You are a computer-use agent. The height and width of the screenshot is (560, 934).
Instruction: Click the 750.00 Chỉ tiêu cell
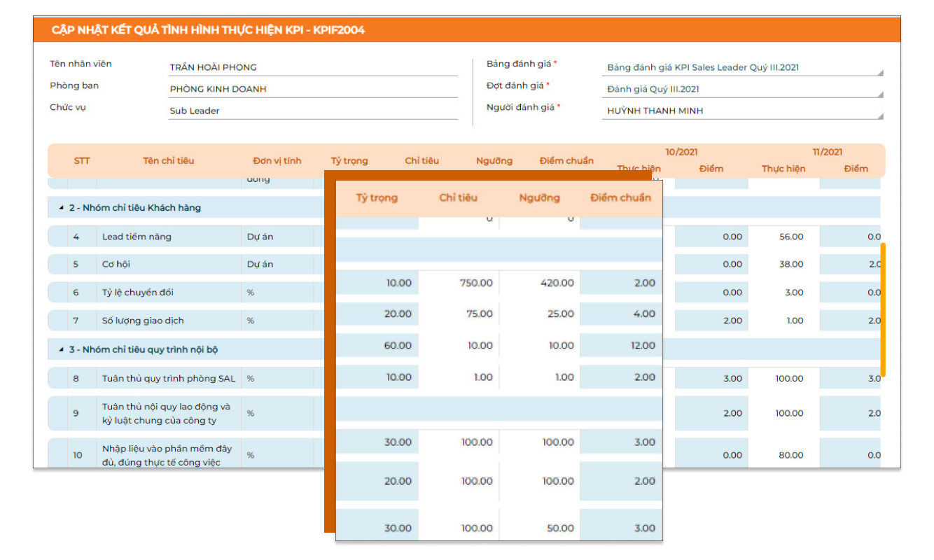tap(476, 283)
